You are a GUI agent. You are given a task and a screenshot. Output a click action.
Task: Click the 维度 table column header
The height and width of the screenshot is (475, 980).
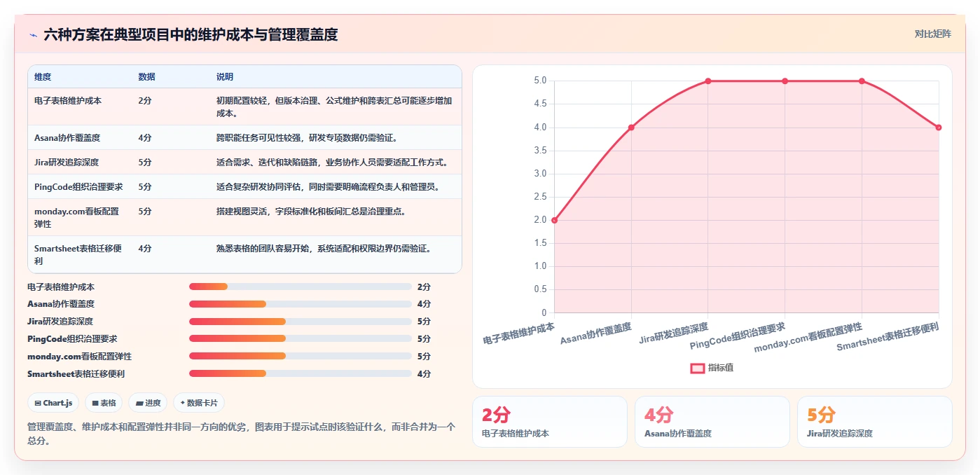(x=43, y=77)
